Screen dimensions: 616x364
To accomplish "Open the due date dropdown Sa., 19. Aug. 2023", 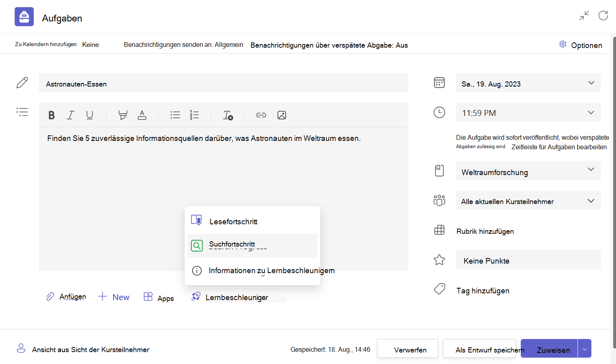I will point(528,83).
